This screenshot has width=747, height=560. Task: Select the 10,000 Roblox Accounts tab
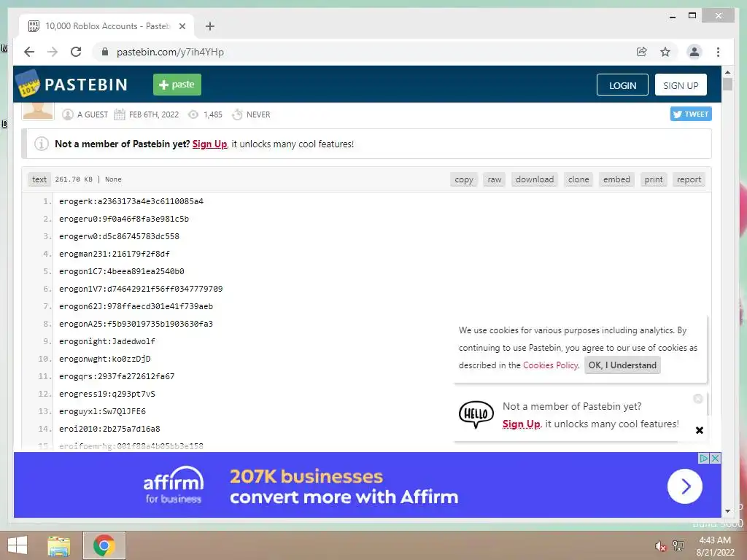tap(107, 26)
